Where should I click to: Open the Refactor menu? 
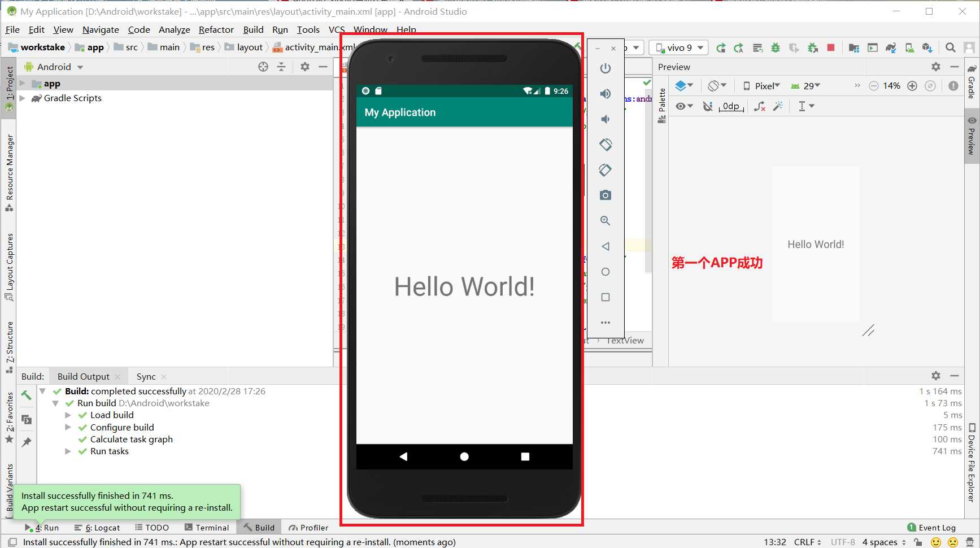(216, 30)
